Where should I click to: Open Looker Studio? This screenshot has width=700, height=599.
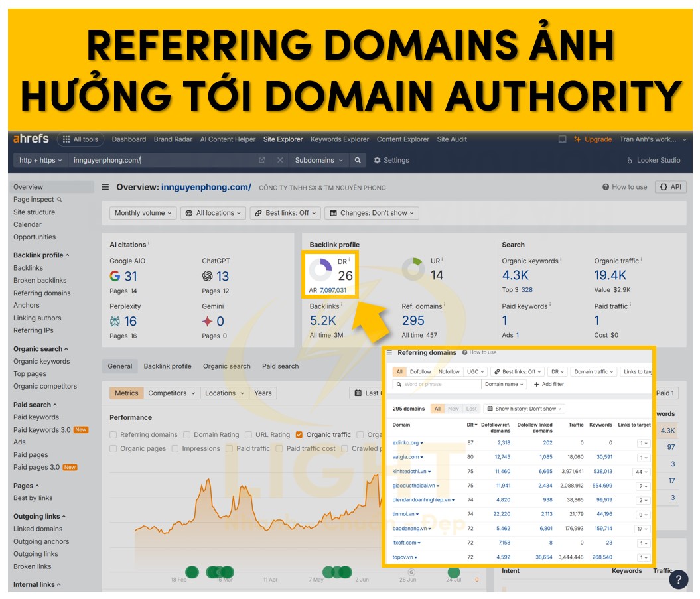click(x=654, y=160)
